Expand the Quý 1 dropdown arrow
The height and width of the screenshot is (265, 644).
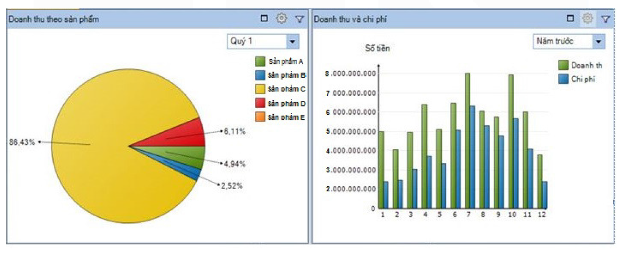[x=292, y=42]
